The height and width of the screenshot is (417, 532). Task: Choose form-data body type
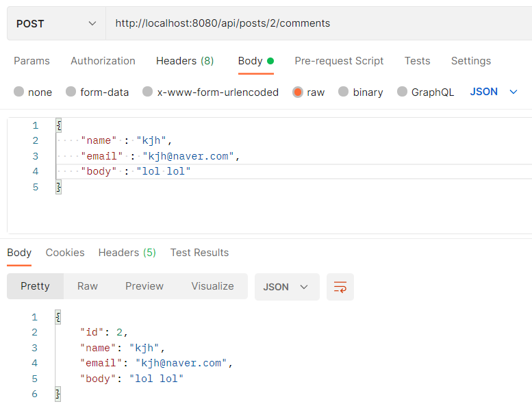pyautogui.click(x=97, y=92)
